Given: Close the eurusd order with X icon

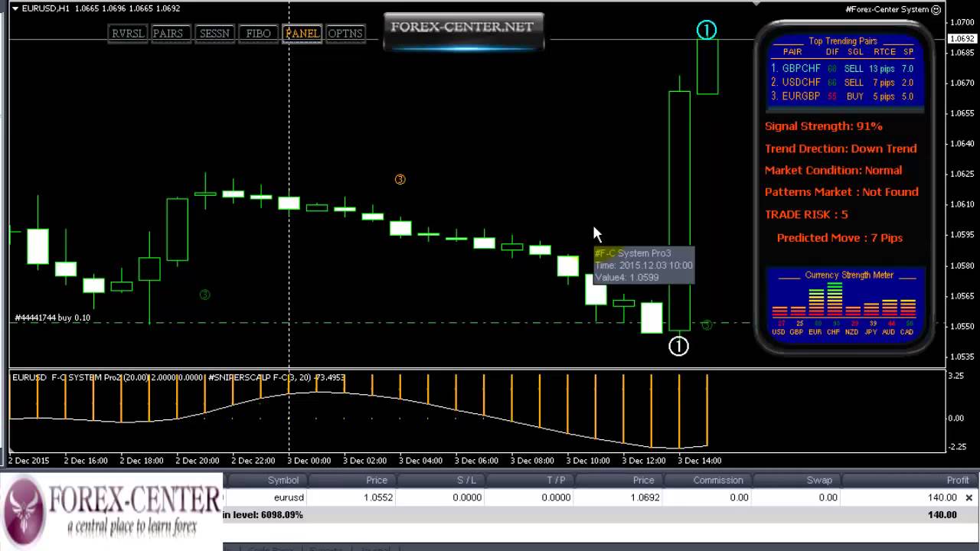Looking at the screenshot, I should 969,497.
